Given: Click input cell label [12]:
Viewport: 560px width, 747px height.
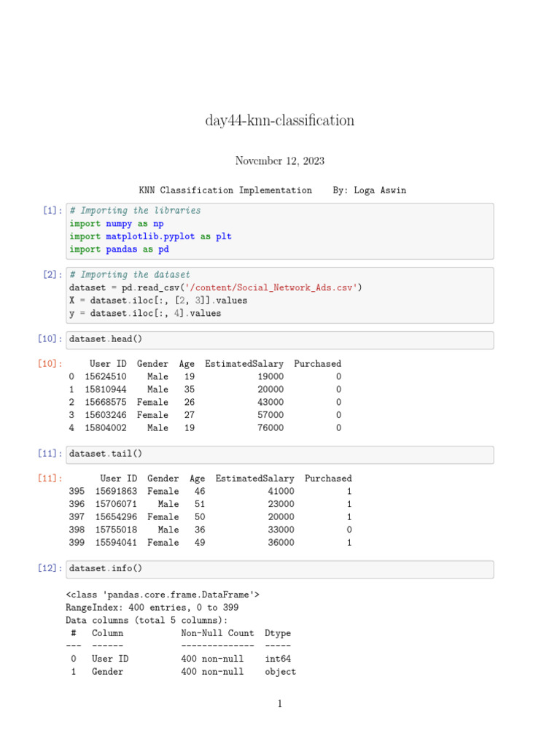Looking at the screenshot, I should click(x=50, y=568).
